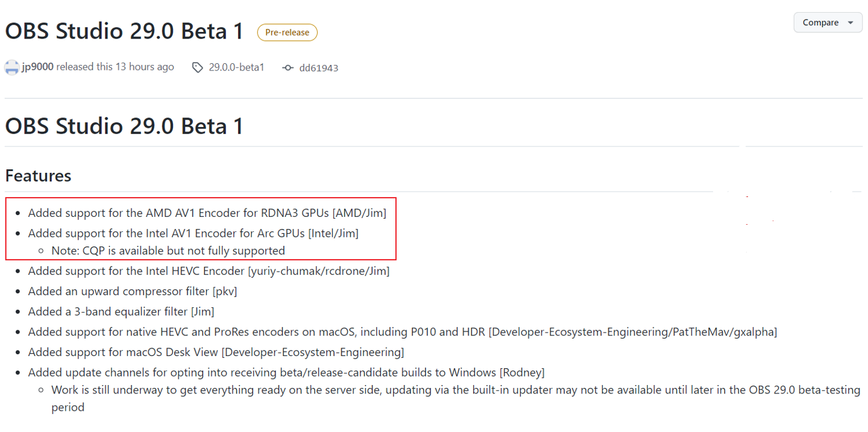868x432 pixels.
Task: Click the Compare dropdown arrow
Action: pos(851,23)
